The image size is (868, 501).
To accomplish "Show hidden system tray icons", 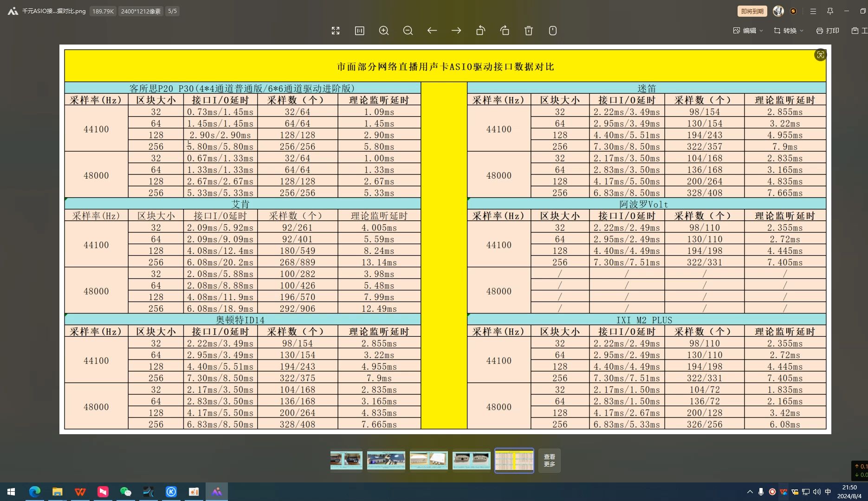I will (x=750, y=492).
